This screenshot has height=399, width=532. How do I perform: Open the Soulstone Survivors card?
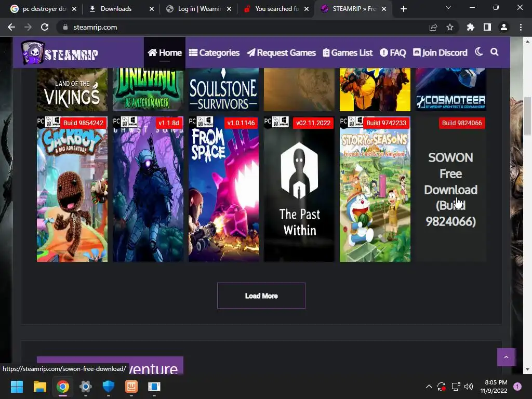tap(223, 89)
